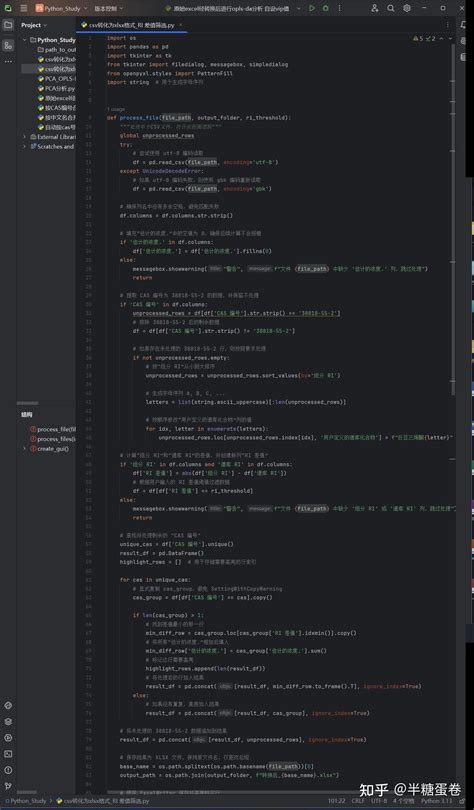Viewport: 474px width, 810px height.
Task: Open the 原始excel file in tree
Action: (57, 98)
